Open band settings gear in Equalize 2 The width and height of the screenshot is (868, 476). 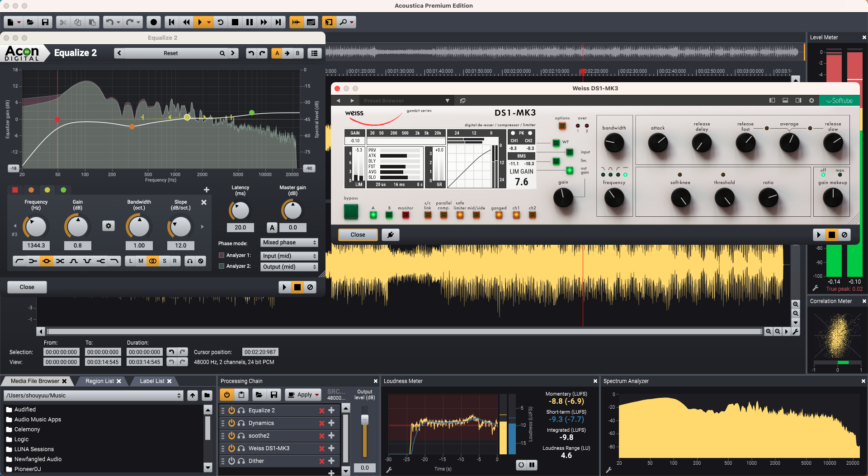coord(108,226)
